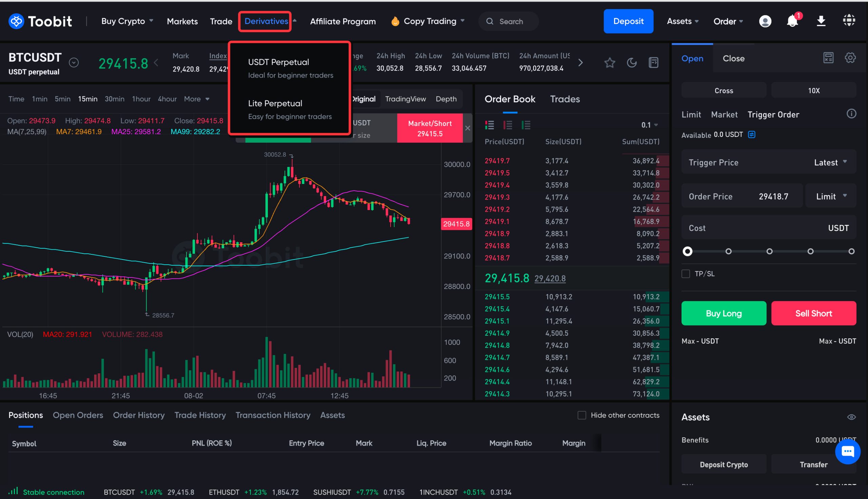Switch to Close tab in order panel

point(734,58)
